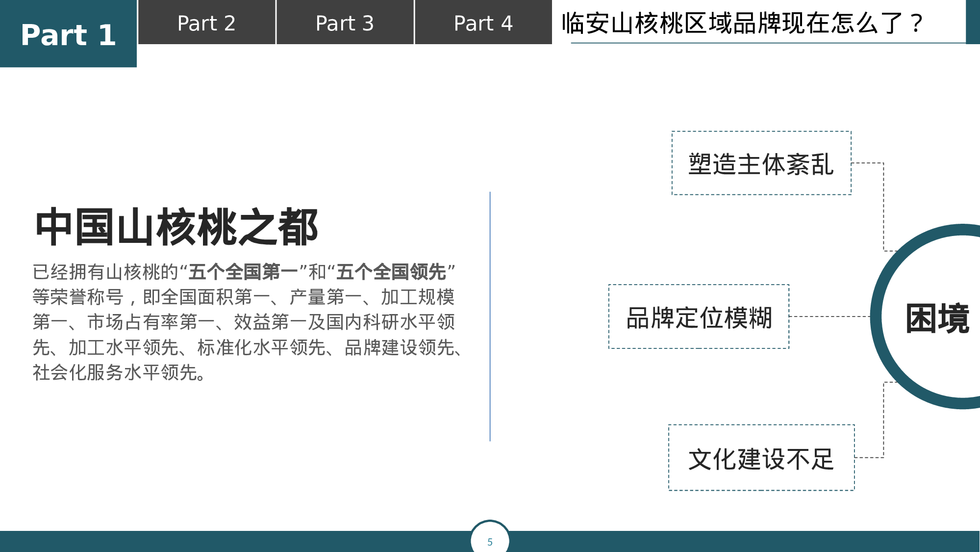
Task: Open the Part 4 section
Action: 482,24
